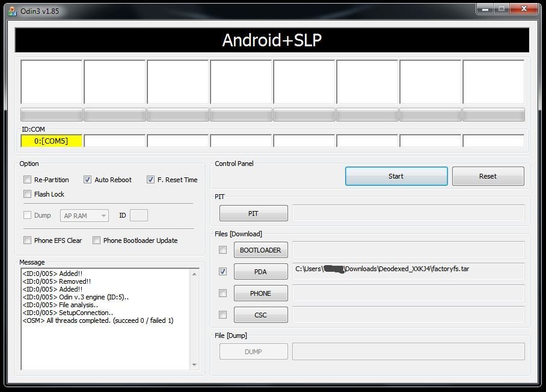Click the 'Odin v.3 engine (ID:5)..' log line
The image size is (546, 392).
pos(76,297)
